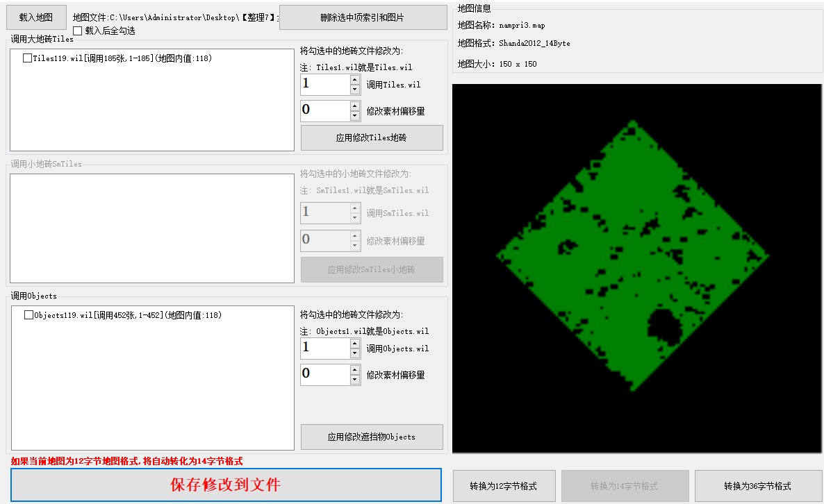Decrease Objects 修改素材偏移量 with down arrow
The width and height of the screenshot is (824, 504).
pos(355,380)
